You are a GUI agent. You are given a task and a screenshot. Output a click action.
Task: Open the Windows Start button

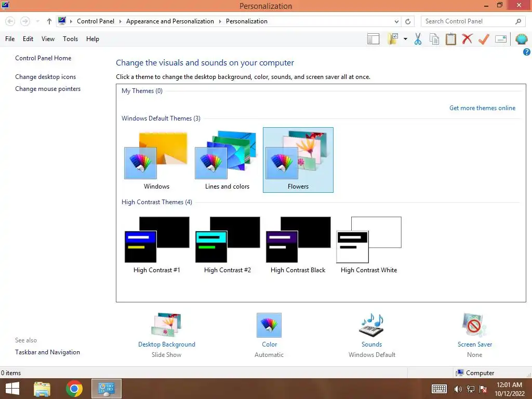click(12, 389)
